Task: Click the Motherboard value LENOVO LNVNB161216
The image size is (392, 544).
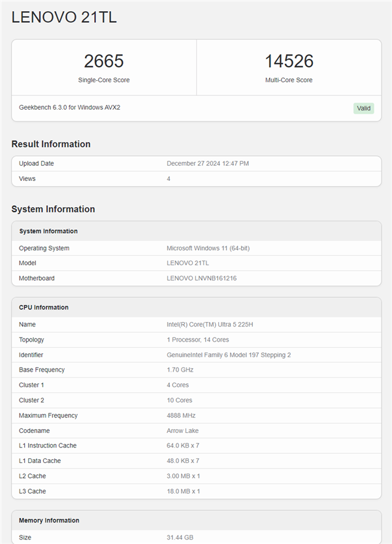Action: [x=202, y=278]
